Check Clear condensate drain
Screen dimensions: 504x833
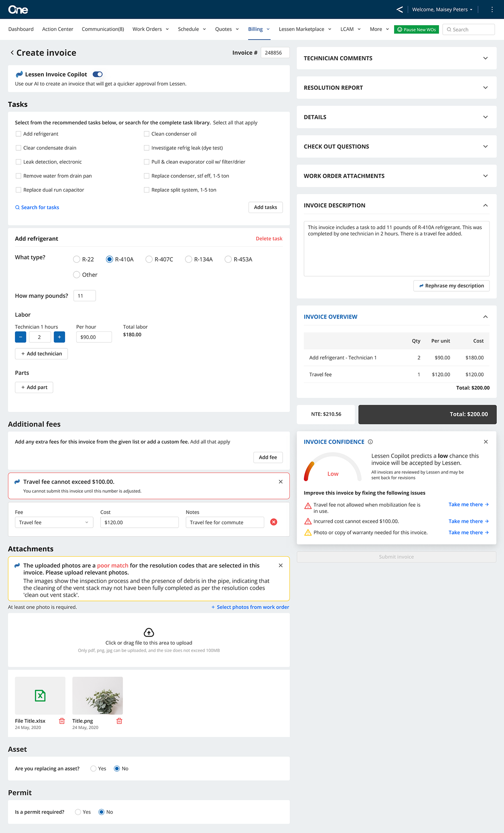coord(18,148)
